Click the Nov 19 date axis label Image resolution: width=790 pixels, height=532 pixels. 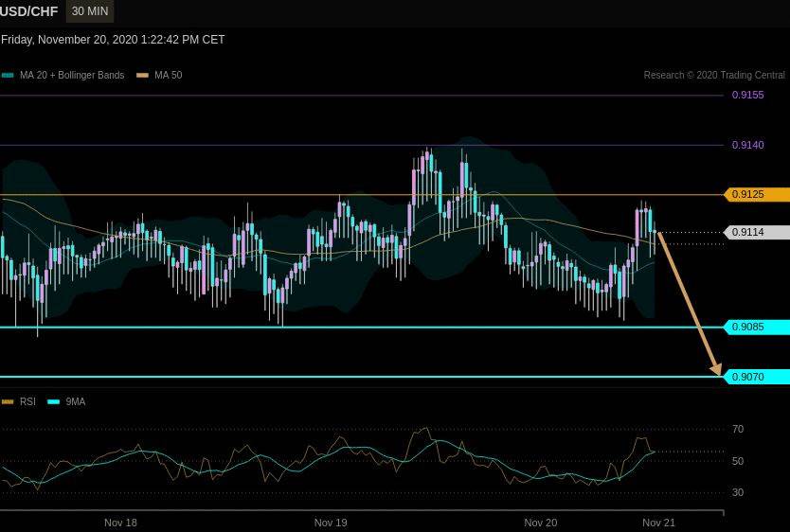(x=331, y=523)
